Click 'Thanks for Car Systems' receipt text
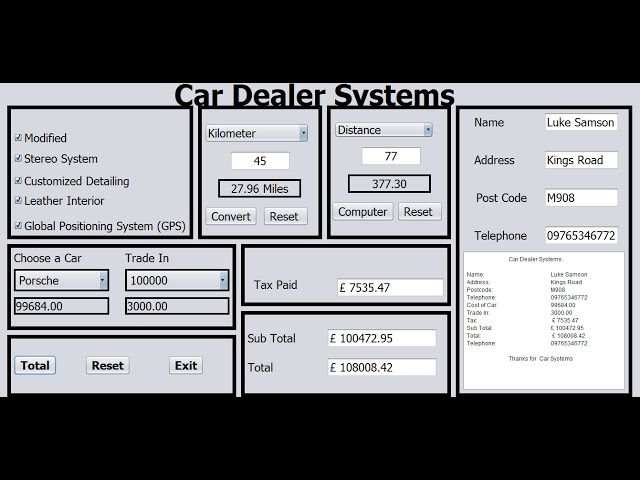Viewport: 640px width, 480px height. [541, 358]
